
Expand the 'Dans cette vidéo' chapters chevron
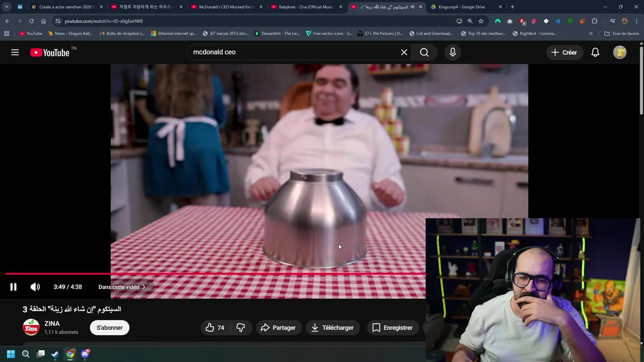tap(143, 287)
